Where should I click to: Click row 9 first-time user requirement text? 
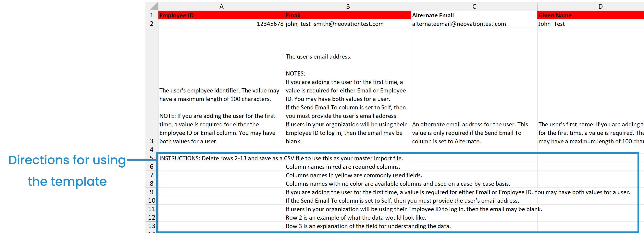point(458,192)
